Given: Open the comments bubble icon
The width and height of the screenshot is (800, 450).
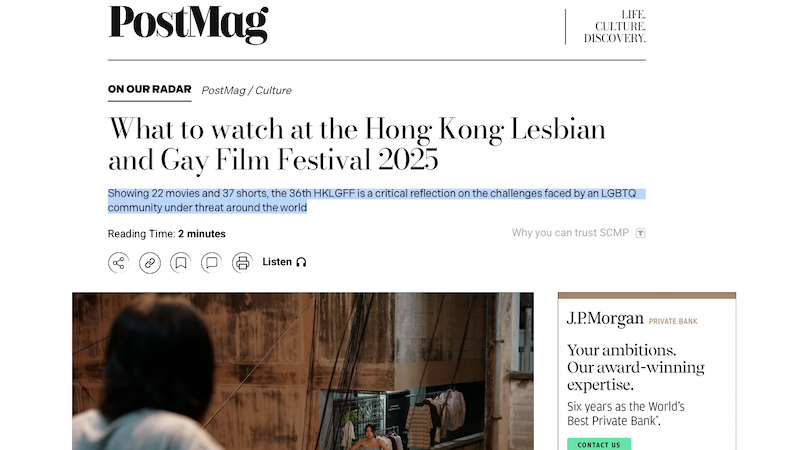Looking at the screenshot, I should click(212, 263).
